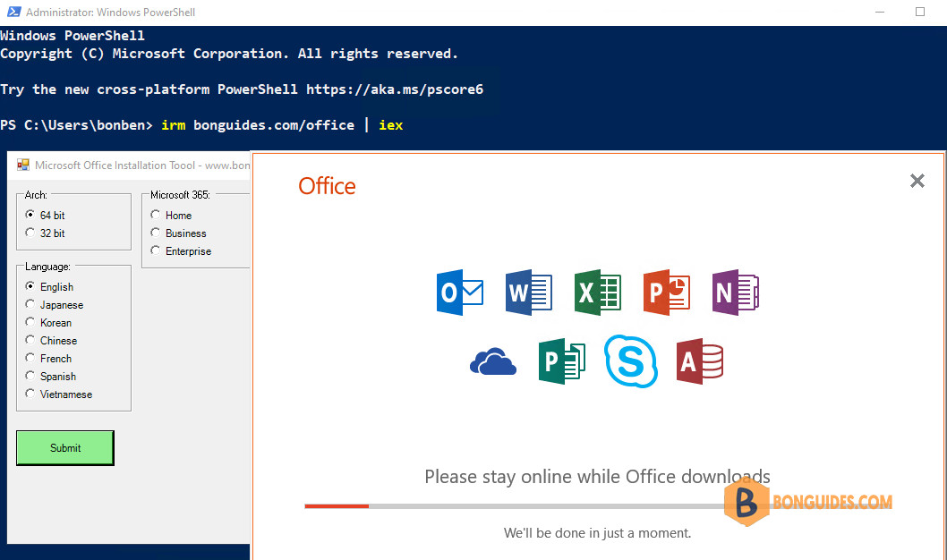Click the Publisher icon in Office installer

tap(562, 361)
